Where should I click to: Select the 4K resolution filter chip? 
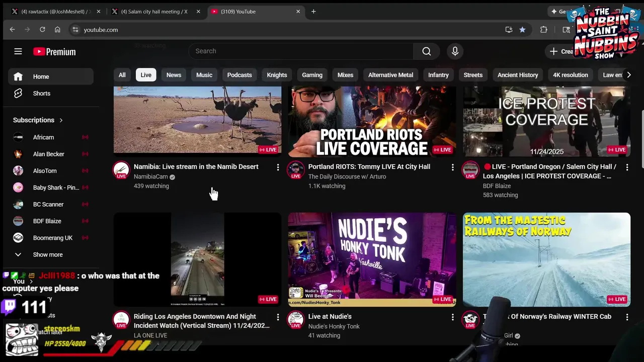[571, 75]
